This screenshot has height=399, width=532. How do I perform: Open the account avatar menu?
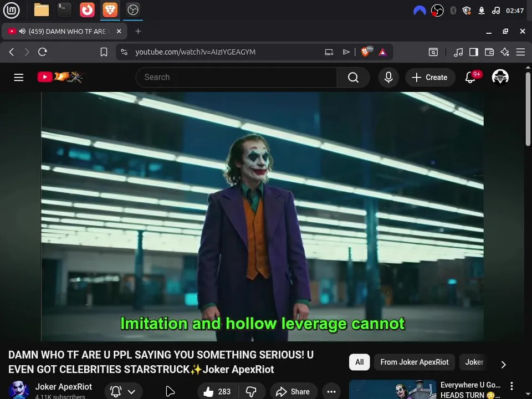pos(500,77)
